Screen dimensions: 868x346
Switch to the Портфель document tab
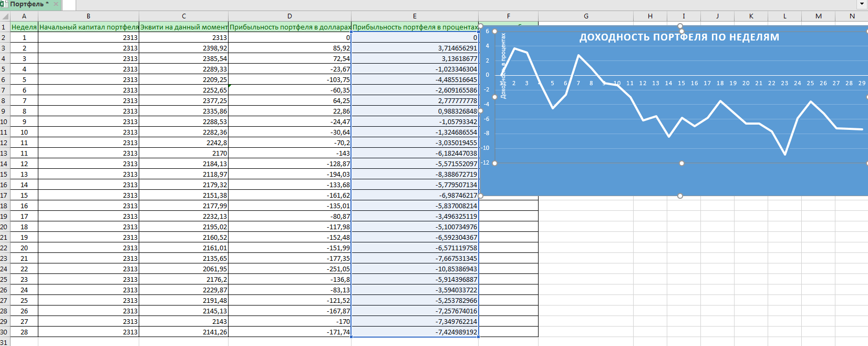(x=29, y=4)
